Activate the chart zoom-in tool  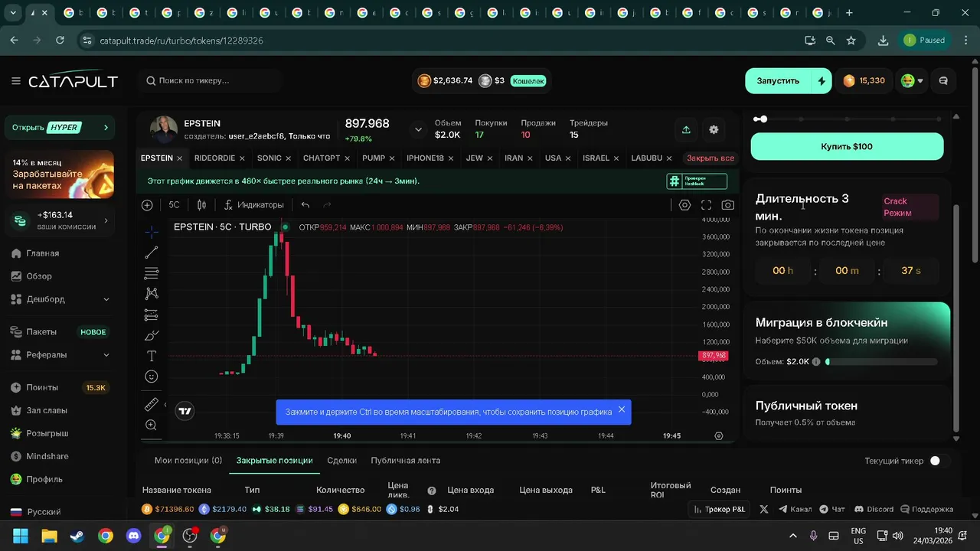coord(152,425)
